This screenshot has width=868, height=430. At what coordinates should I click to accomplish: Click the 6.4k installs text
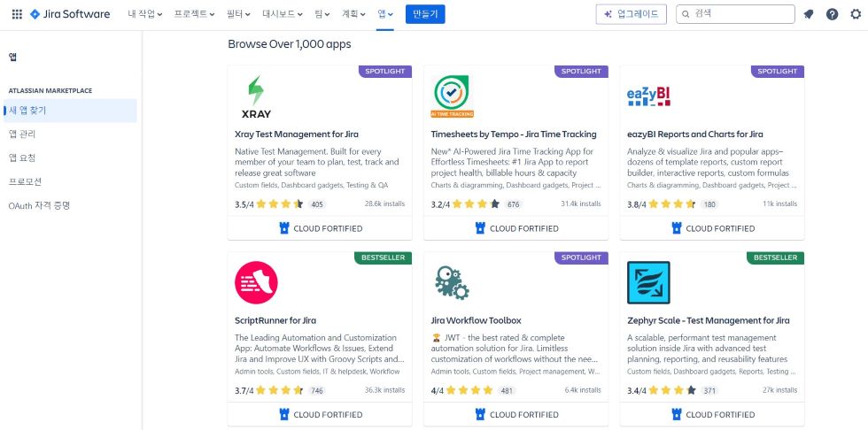tap(583, 390)
